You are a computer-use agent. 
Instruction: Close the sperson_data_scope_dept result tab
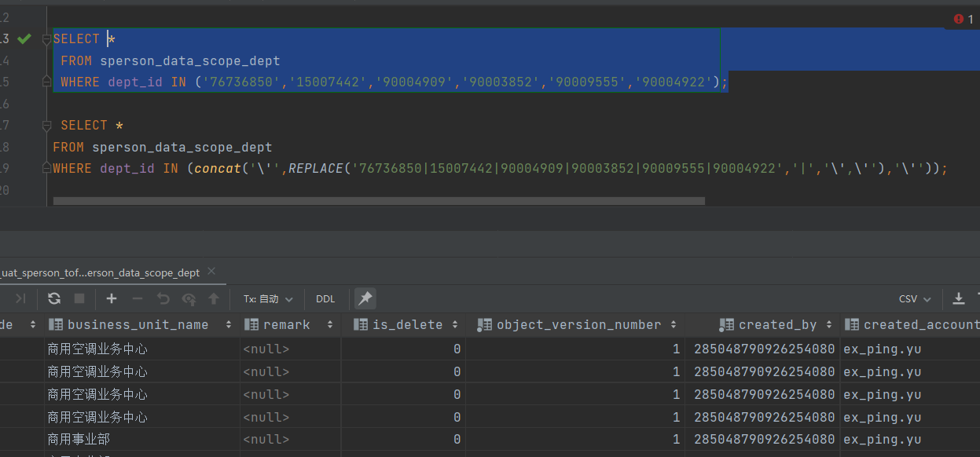211,272
